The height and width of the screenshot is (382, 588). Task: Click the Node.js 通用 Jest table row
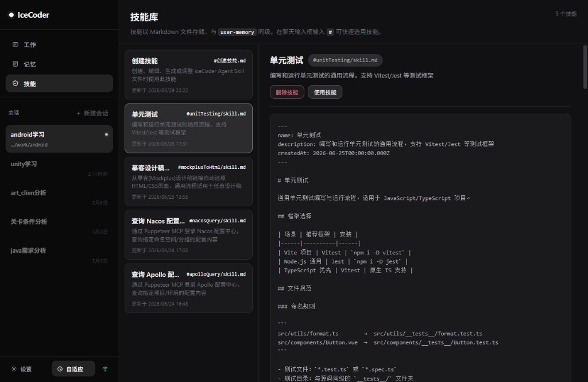click(x=343, y=261)
